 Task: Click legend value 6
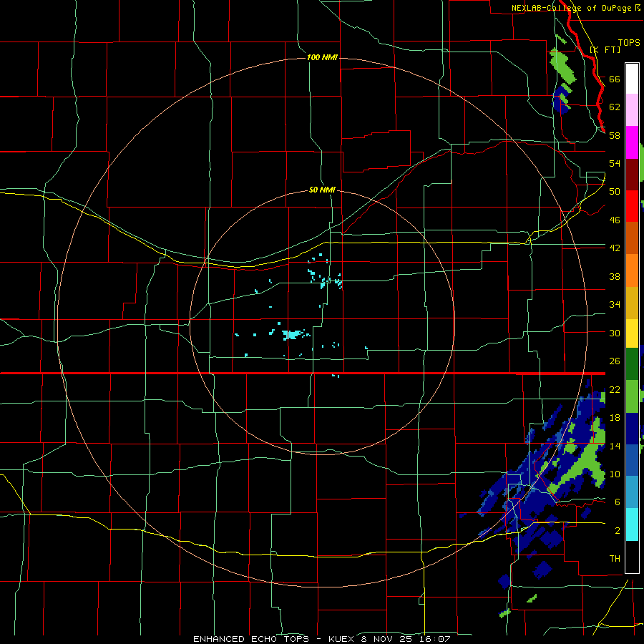pyautogui.click(x=618, y=502)
